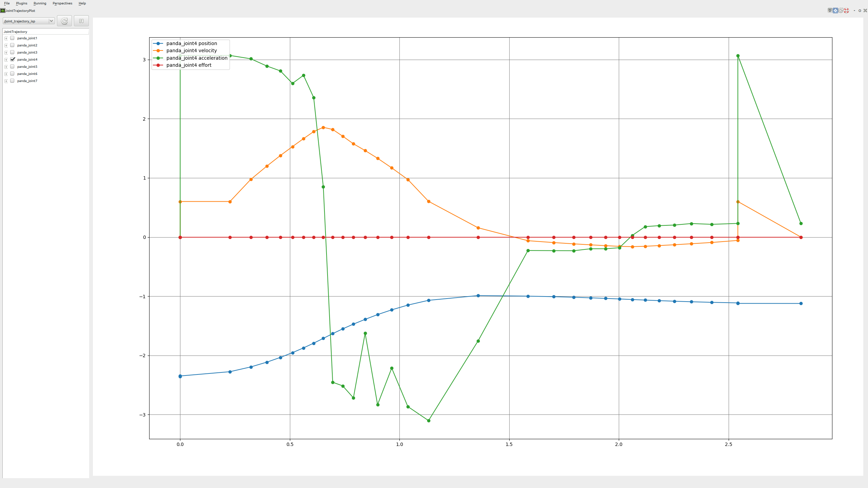Click the JointTrajectoryPlot plugin icon
The width and height of the screenshot is (868, 488).
(x=2, y=11)
